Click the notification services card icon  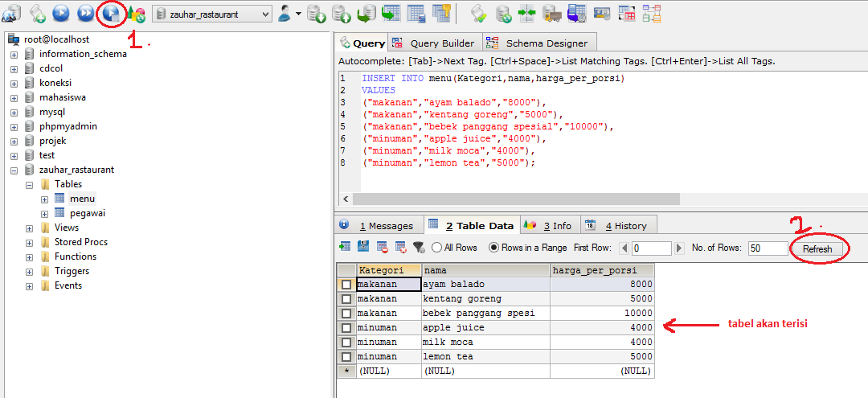(602, 14)
